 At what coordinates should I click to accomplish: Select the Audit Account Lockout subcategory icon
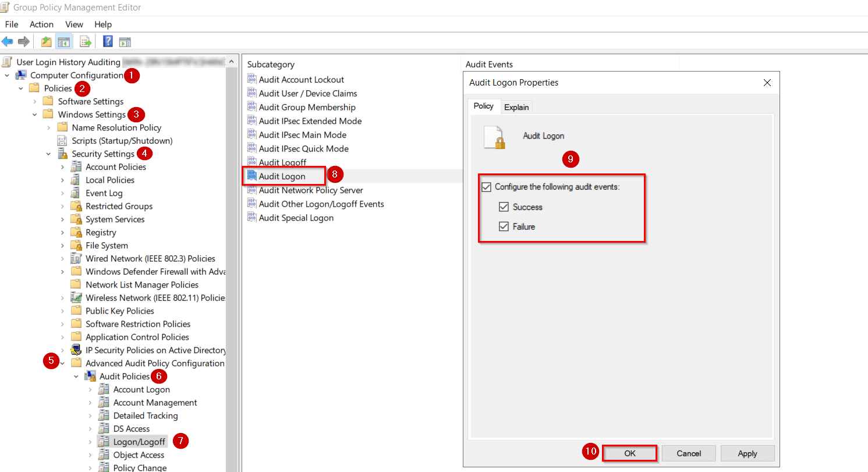(x=251, y=79)
